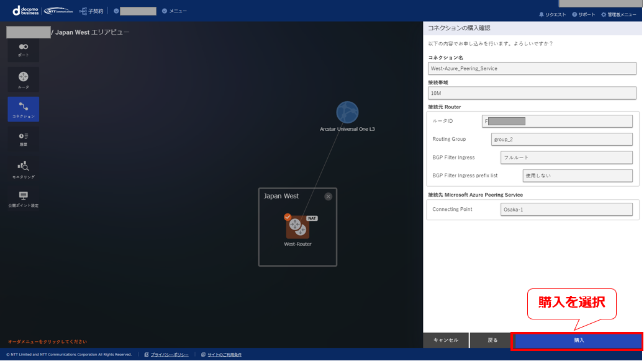
Task: Click the ルータID field
Action: pos(557,121)
